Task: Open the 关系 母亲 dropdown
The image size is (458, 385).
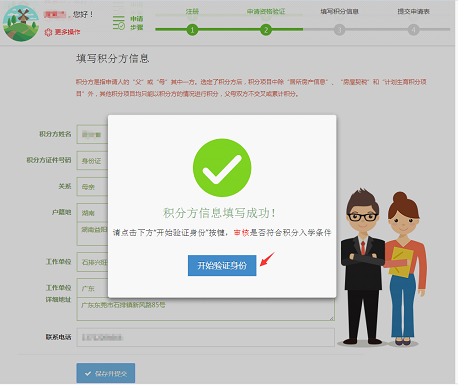Action: click(92, 187)
